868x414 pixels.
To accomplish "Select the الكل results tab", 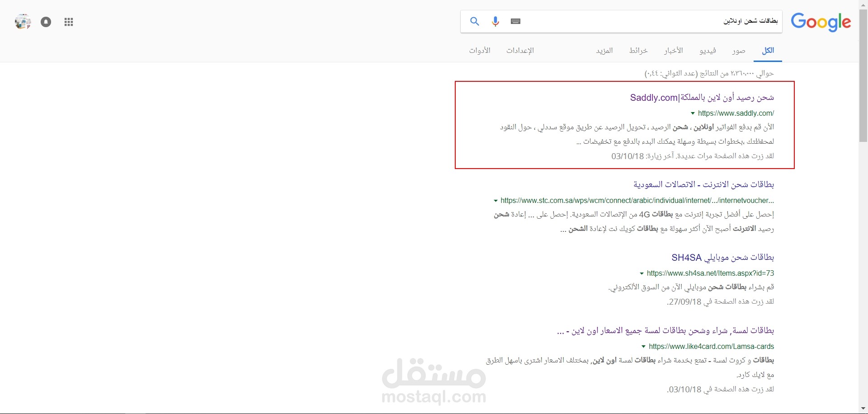I will 768,51.
